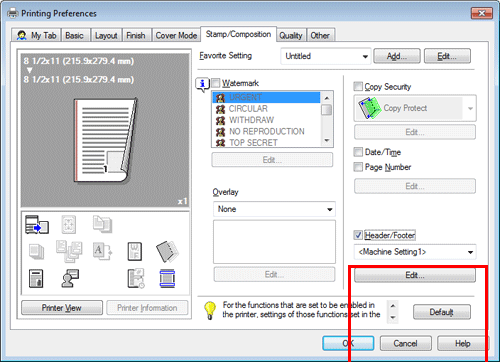Uncheck the Header/Footer checkbox

pyautogui.click(x=358, y=235)
